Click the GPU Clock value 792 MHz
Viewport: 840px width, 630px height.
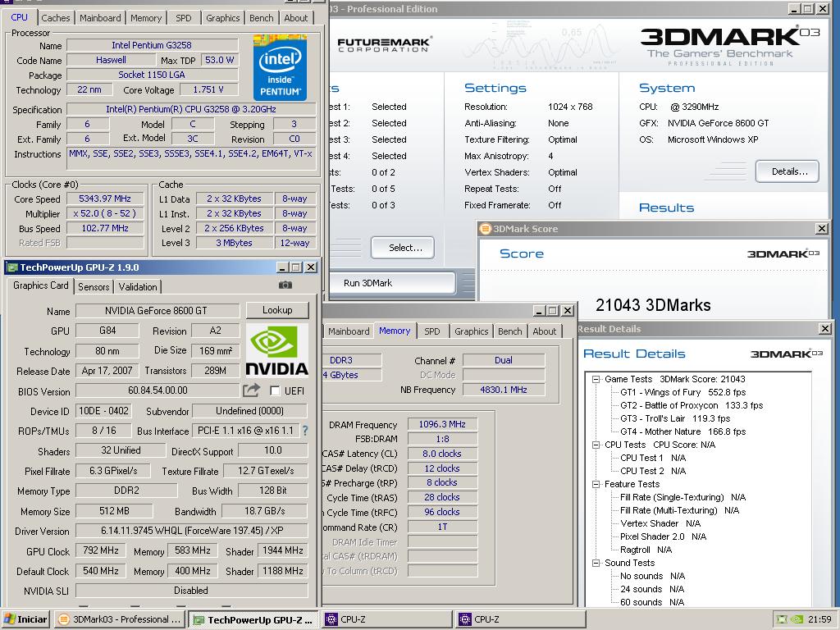pyautogui.click(x=101, y=550)
